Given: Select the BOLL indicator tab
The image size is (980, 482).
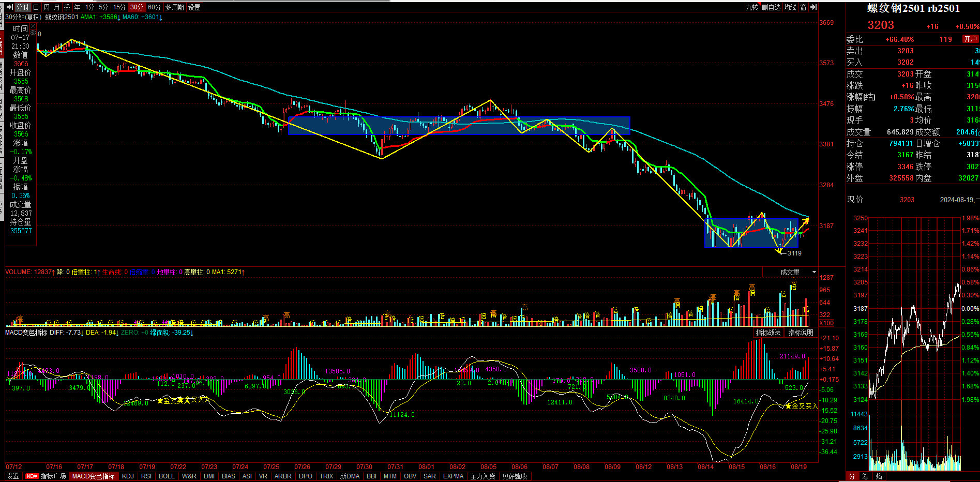Looking at the screenshot, I should (167, 476).
